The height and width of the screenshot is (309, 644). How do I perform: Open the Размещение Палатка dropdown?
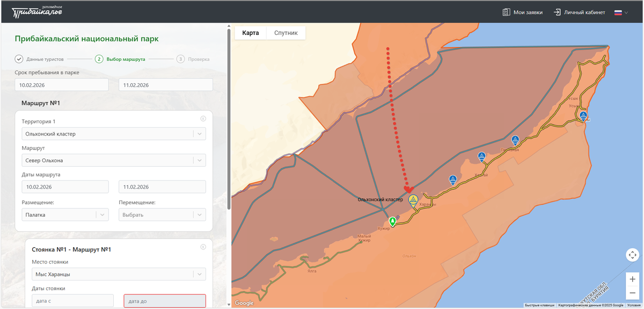[x=65, y=214]
